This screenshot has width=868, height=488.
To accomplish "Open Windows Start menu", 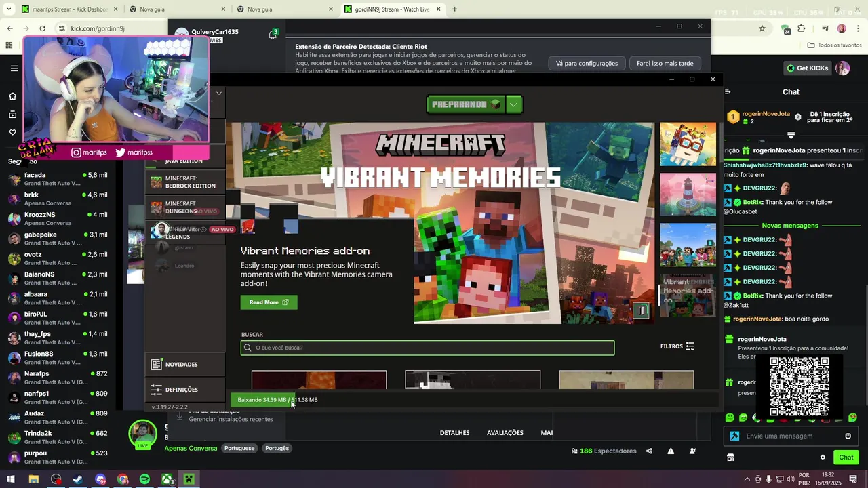I will click(x=12, y=479).
